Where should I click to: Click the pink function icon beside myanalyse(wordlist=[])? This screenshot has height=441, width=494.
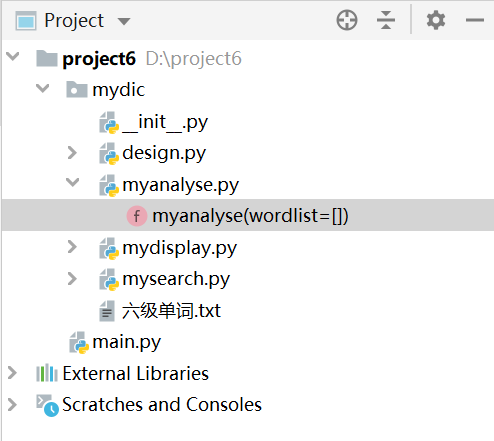(x=137, y=216)
